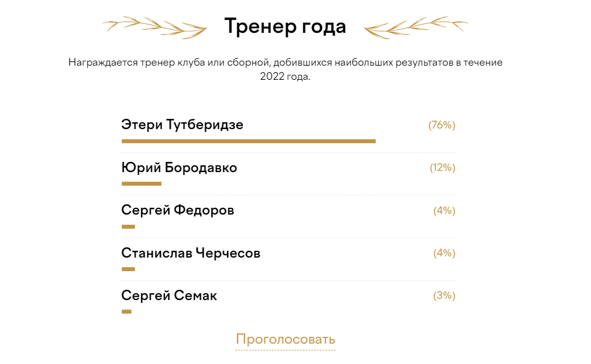Click the left golden wheat decoration

(x=154, y=26)
